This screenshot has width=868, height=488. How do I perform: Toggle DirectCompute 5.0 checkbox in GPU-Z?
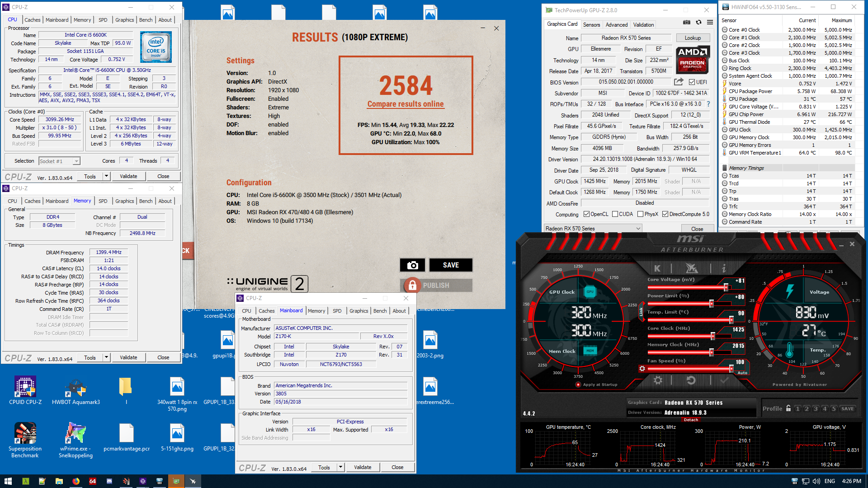pyautogui.click(x=665, y=214)
